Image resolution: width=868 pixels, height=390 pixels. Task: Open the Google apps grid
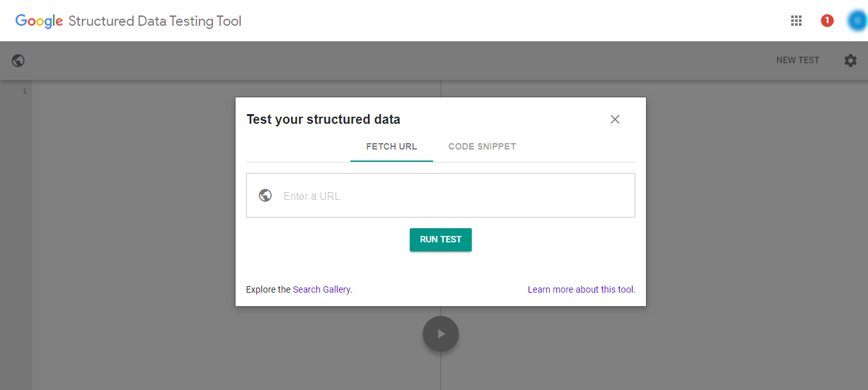[x=796, y=20]
